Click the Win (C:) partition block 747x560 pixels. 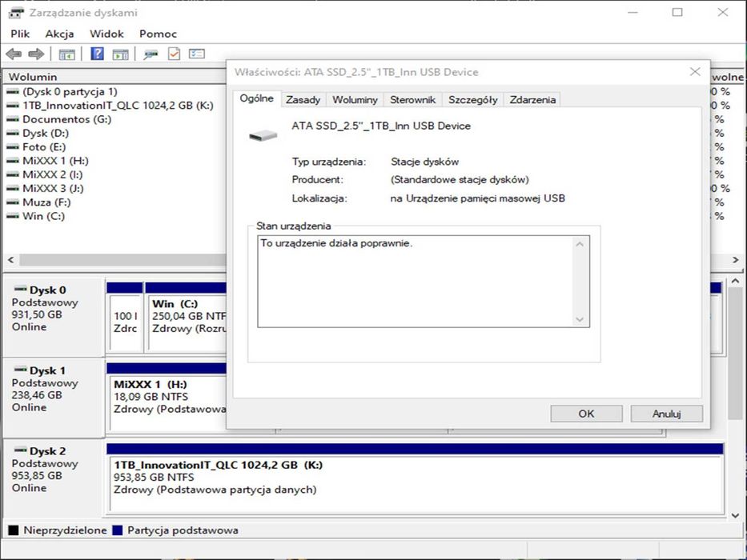pos(187,318)
